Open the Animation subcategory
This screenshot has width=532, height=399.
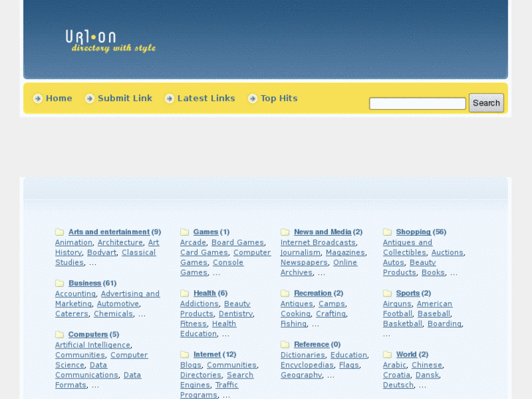(74, 242)
